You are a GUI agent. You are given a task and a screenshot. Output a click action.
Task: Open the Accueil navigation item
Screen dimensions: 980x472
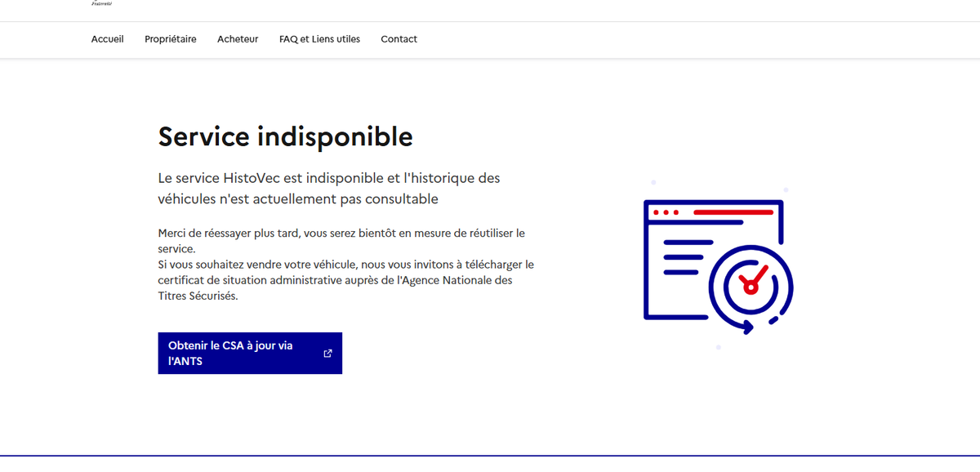point(107,39)
